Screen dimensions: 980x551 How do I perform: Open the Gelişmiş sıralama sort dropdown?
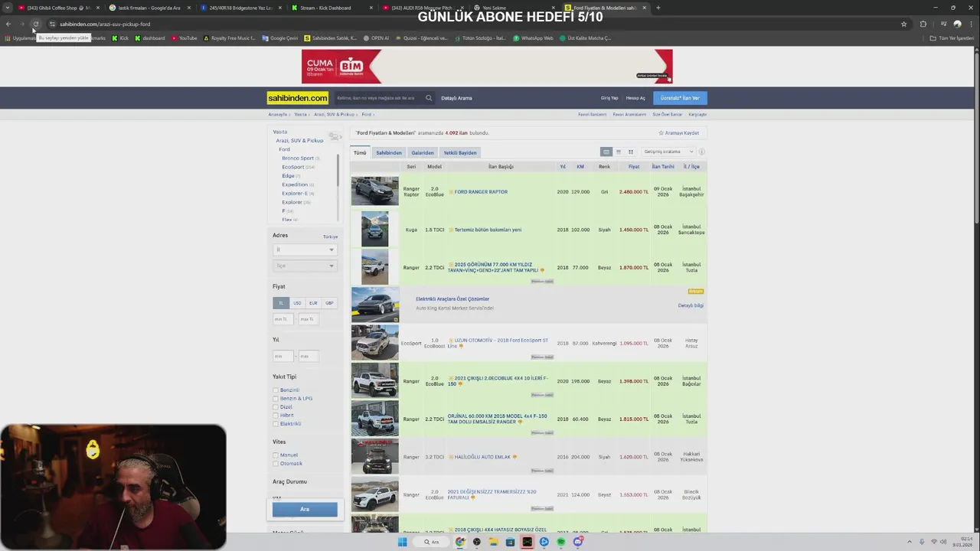coord(668,152)
